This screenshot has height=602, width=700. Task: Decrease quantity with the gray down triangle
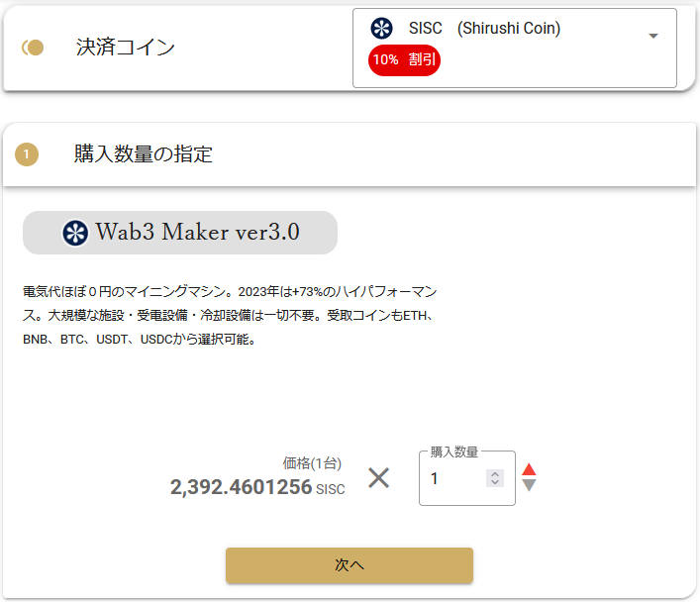click(x=529, y=485)
